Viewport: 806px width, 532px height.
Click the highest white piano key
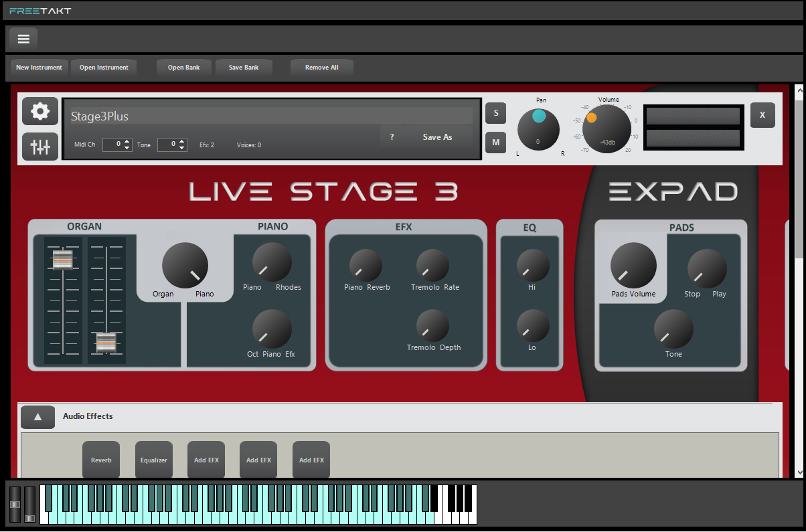pos(473,517)
